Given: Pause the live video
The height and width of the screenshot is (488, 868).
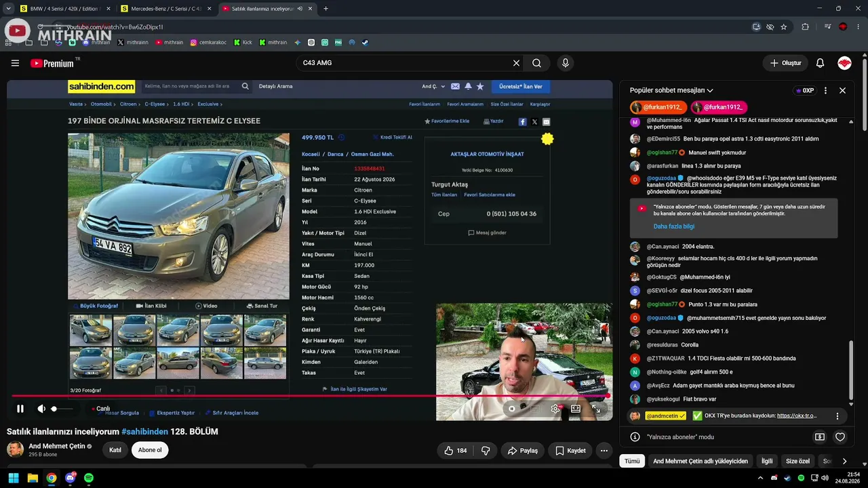Looking at the screenshot, I should click(x=20, y=409).
